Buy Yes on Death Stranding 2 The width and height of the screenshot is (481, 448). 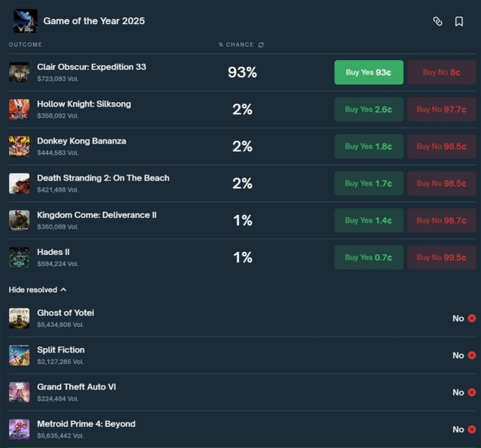pos(368,183)
